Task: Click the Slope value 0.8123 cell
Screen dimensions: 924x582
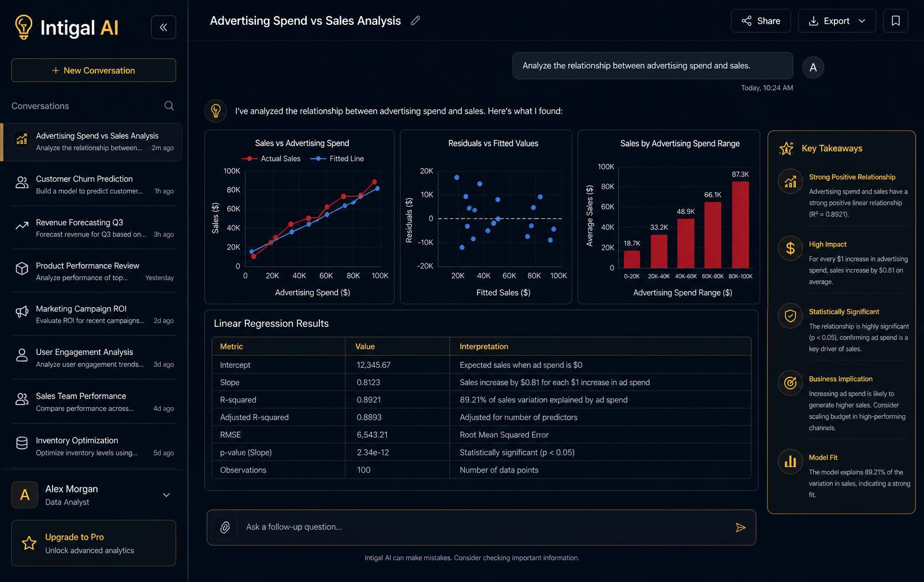Action: click(x=397, y=382)
